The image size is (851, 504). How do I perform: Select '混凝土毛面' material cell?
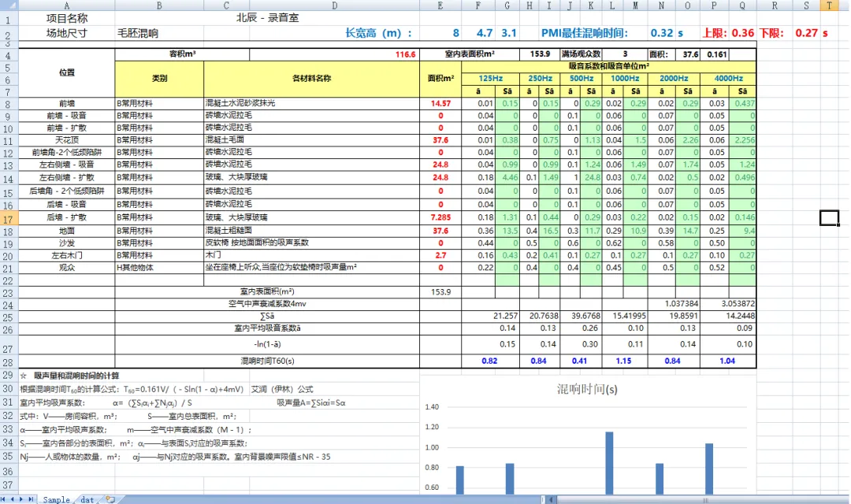coord(311,140)
